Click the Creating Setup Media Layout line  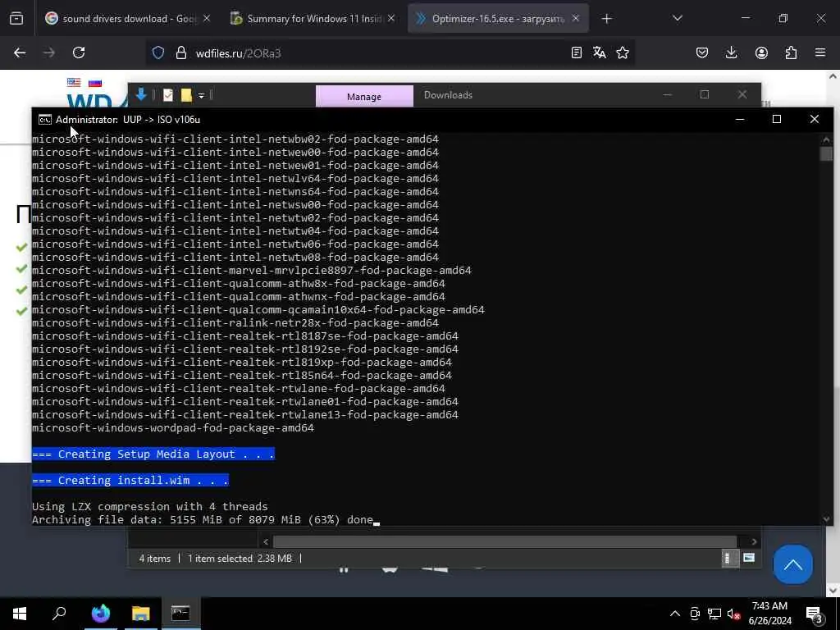pos(153,454)
